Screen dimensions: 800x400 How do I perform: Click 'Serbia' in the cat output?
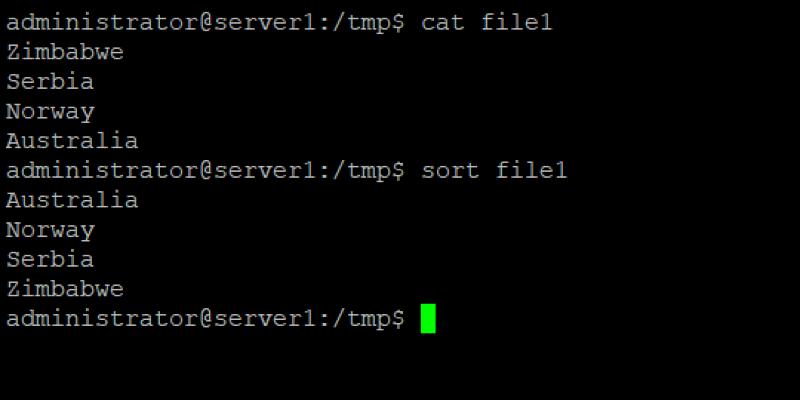point(50,82)
